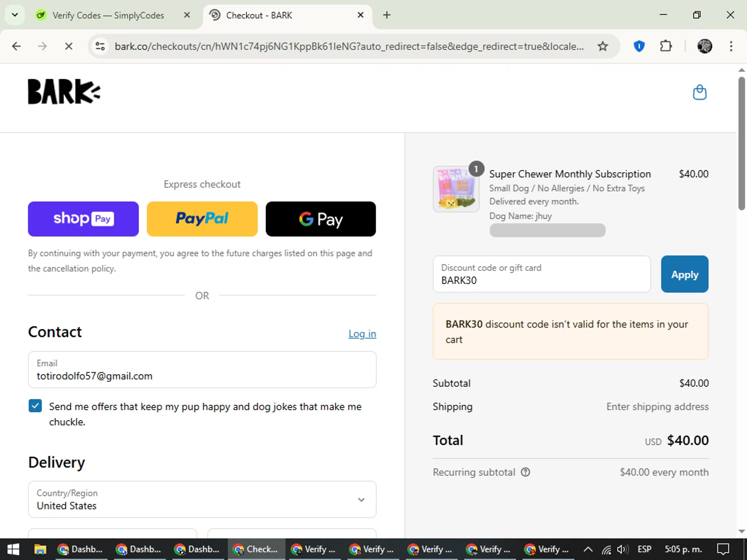Pay with Shop Pay button
The width and height of the screenshot is (747, 560).
(83, 219)
